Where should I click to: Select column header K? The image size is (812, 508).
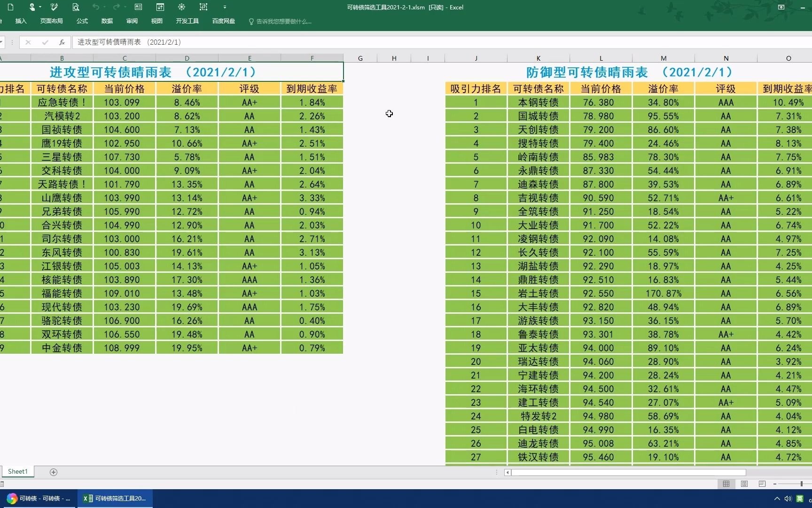click(539, 58)
